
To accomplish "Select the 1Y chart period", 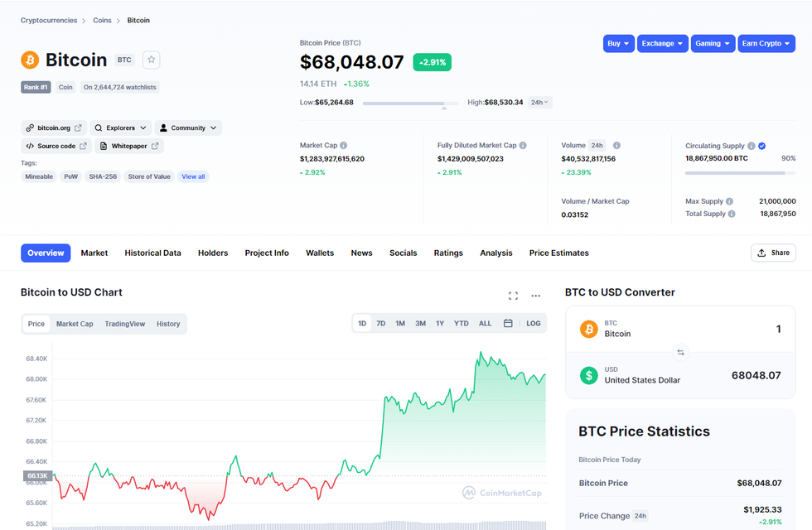I will pyautogui.click(x=440, y=323).
